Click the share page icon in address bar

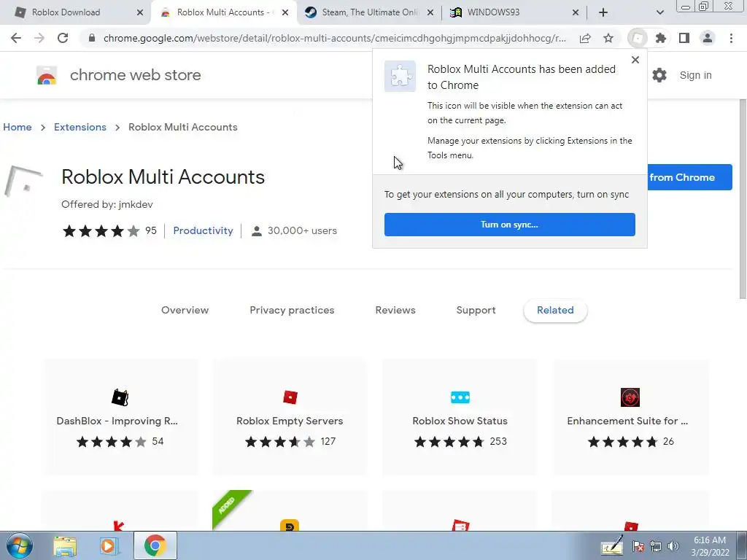(x=585, y=38)
